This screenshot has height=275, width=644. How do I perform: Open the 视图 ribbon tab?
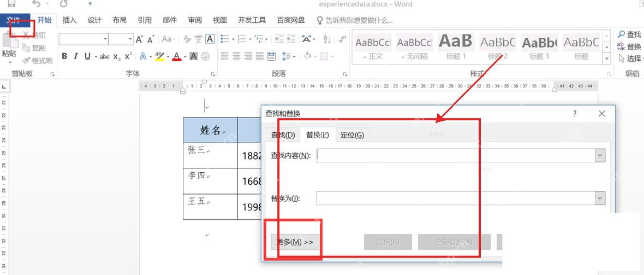tap(220, 20)
